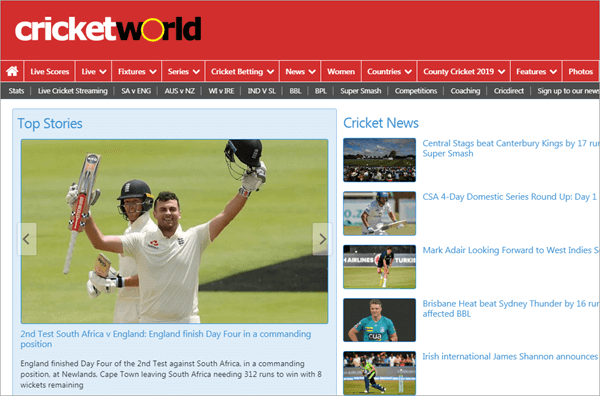Open the Photos menu item

click(x=580, y=72)
